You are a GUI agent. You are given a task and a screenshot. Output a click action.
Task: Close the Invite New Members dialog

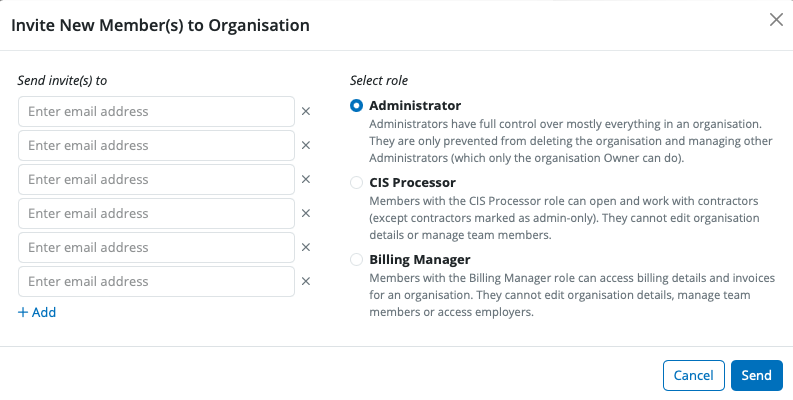point(775,20)
